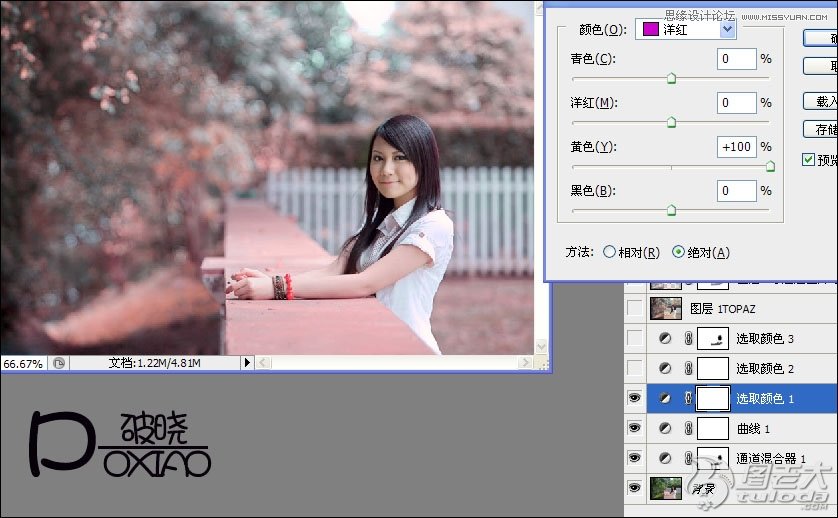
Task: Click the 洋红(M) value input field
Action: click(x=736, y=103)
